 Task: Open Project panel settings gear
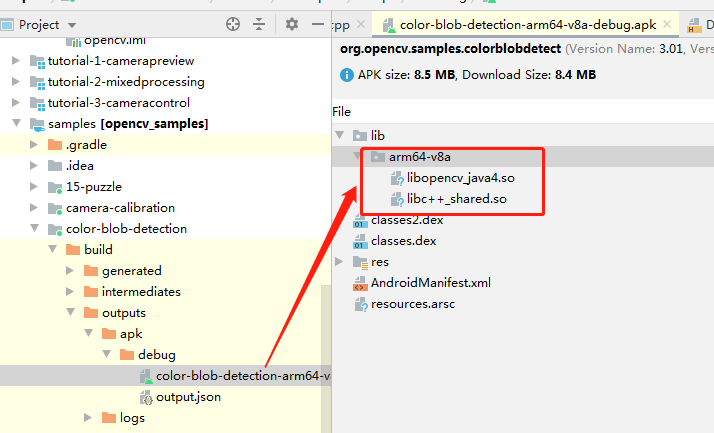291,24
